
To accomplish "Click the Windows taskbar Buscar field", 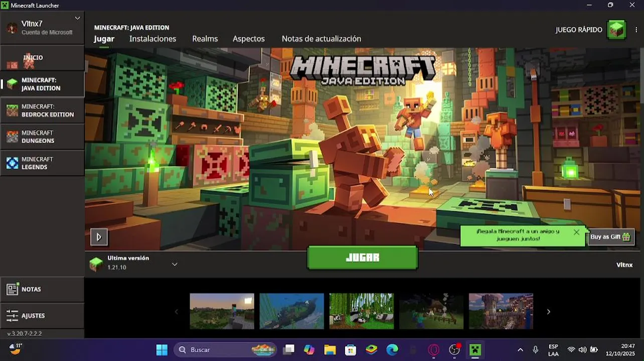I will coord(226,349).
